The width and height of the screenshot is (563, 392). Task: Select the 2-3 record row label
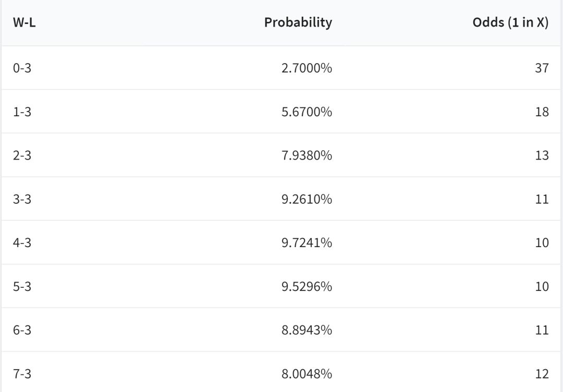point(22,155)
